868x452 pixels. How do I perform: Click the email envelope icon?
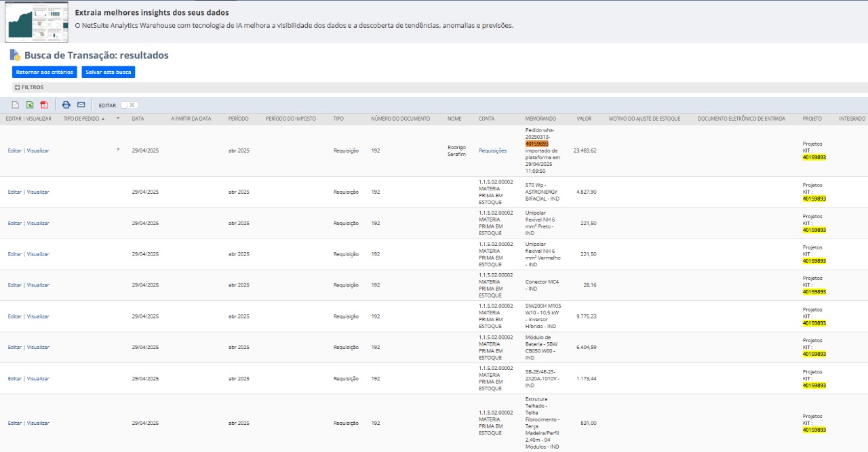pos(81,105)
